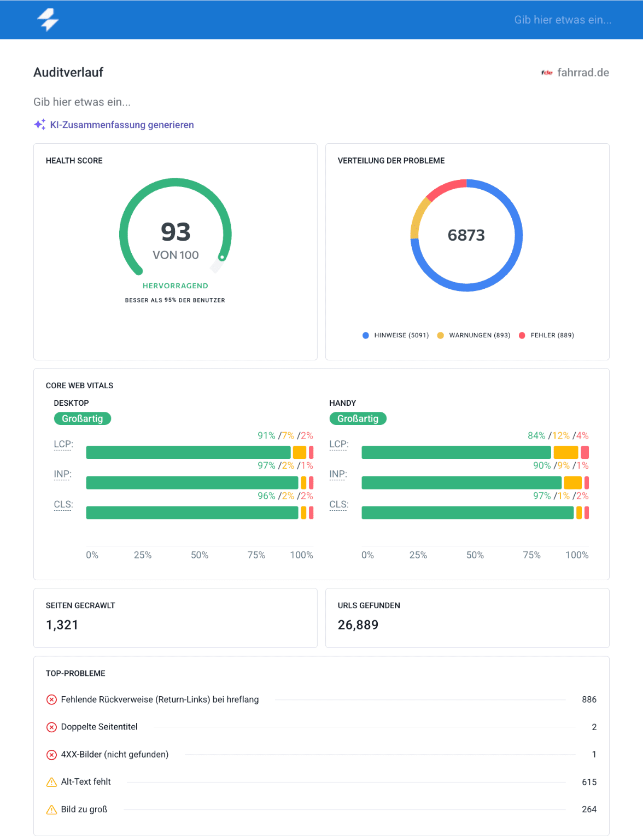Select the blue Hinweise legend dot
Viewport: 643px width, 840px height.
366,335
